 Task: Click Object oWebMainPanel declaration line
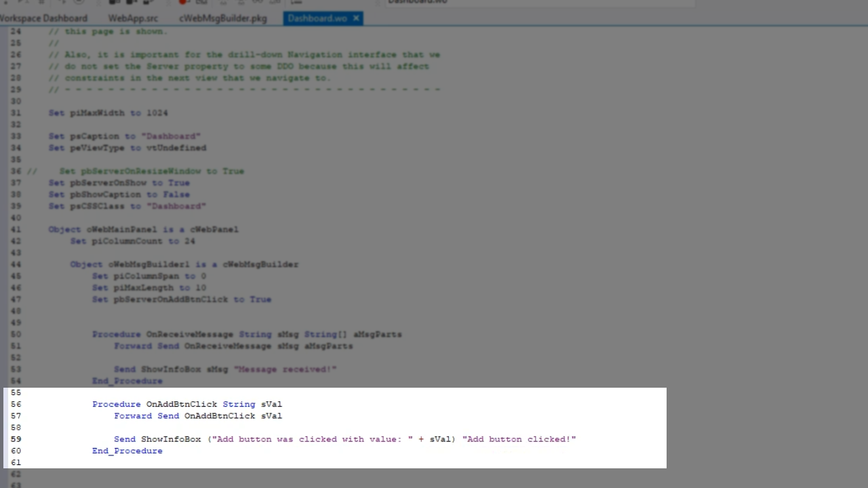tap(144, 229)
